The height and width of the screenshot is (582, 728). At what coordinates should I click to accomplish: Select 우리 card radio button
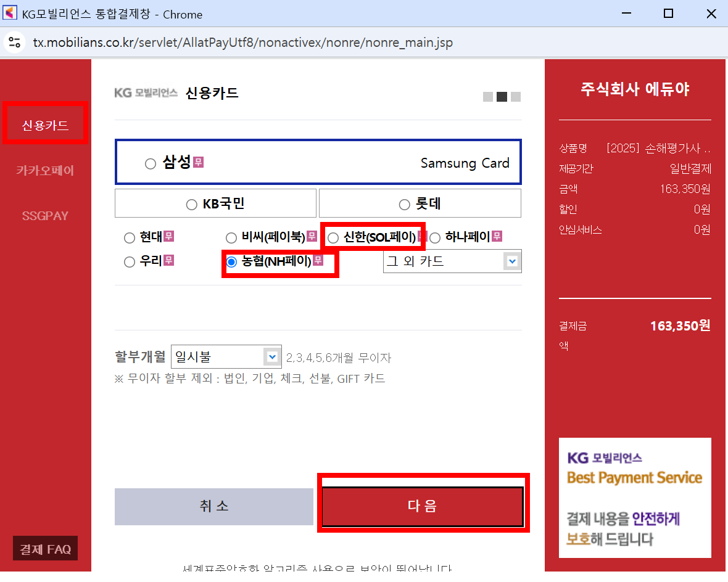[x=129, y=262]
